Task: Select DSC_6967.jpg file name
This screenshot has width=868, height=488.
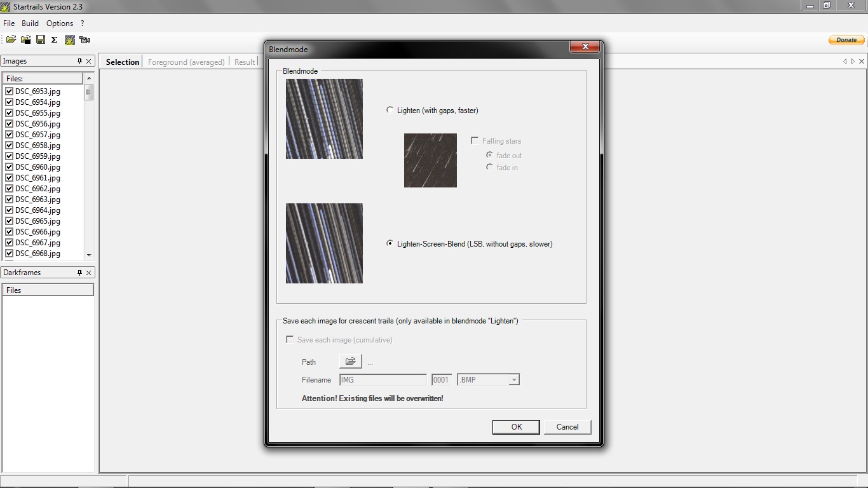Action: tap(37, 243)
